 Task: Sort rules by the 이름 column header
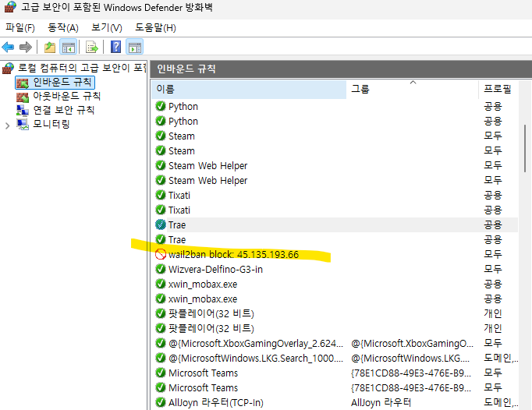coord(249,89)
